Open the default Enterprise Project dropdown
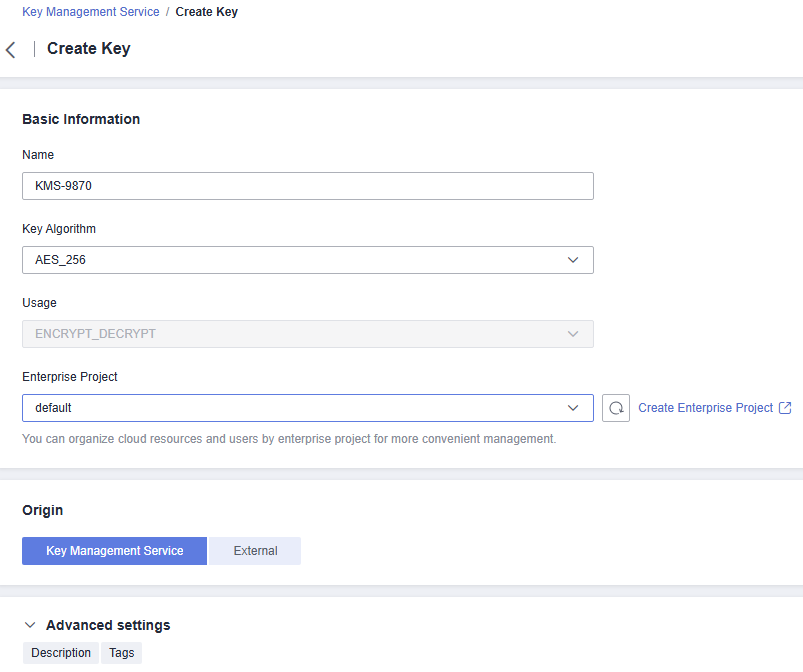Viewport: 803px width, 672px height. coord(308,408)
